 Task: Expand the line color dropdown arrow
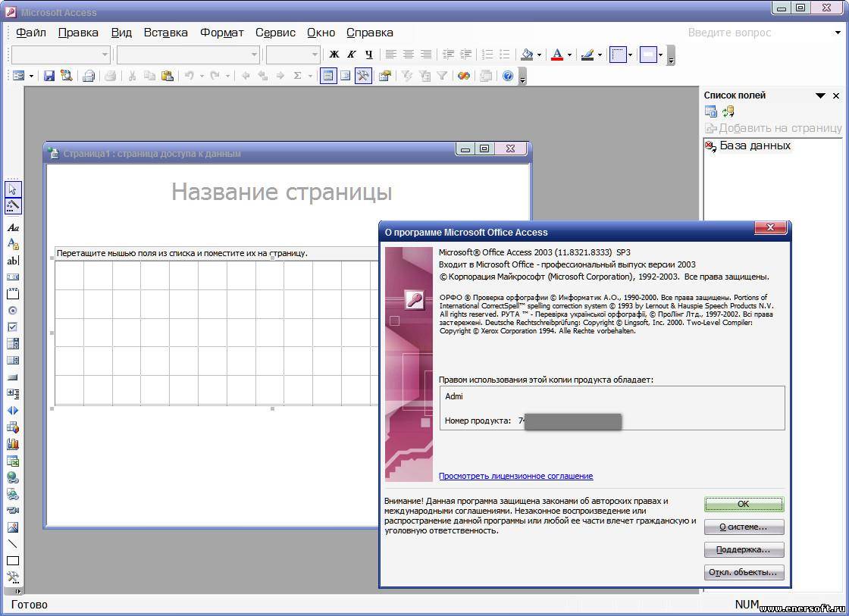click(600, 55)
